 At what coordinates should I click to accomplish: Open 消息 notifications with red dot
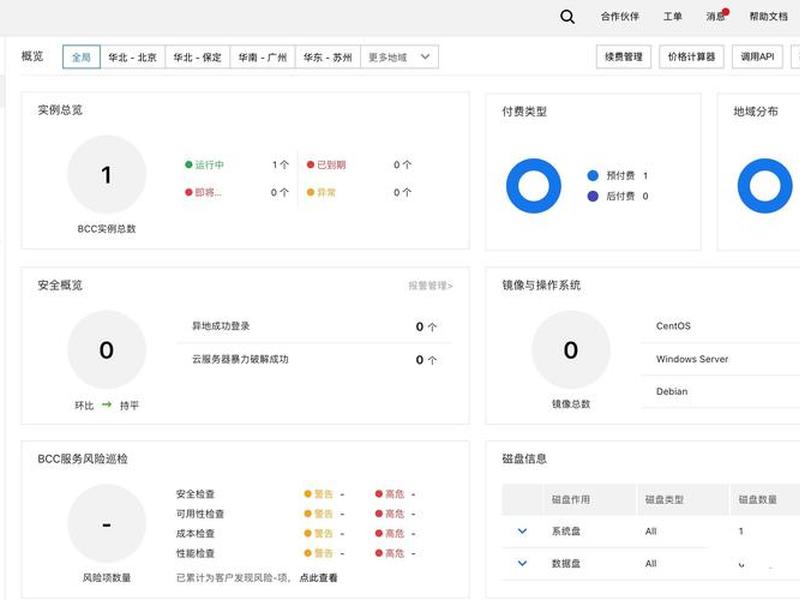(717, 16)
